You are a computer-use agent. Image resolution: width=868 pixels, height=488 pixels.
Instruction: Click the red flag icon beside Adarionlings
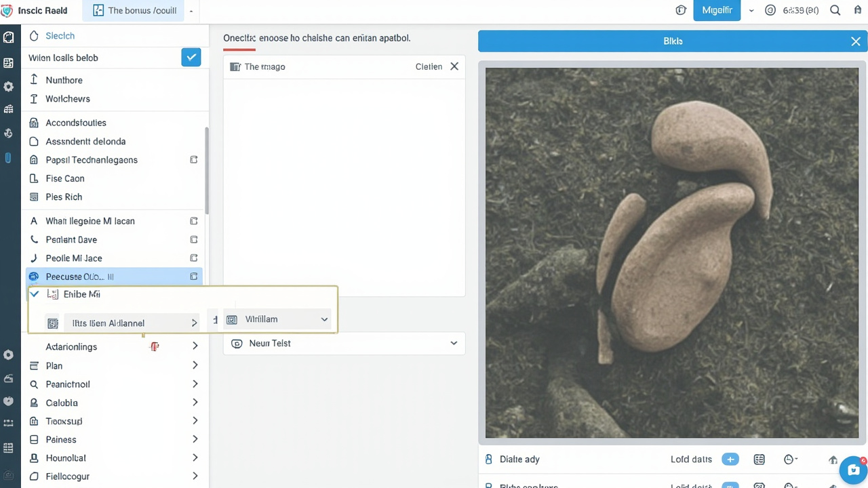[x=155, y=347]
